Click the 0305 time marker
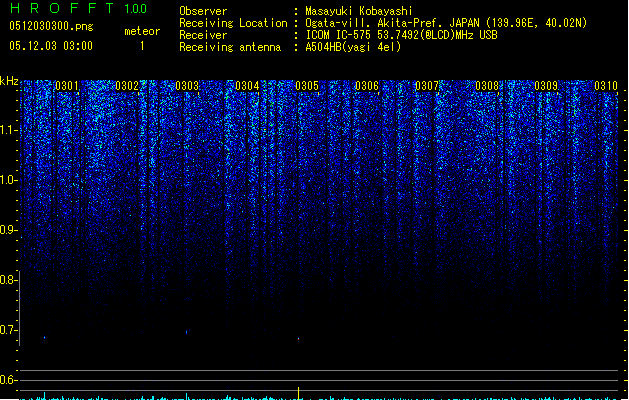This screenshot has width=629, height=400. pyautogui.click(x=307, y=86)
